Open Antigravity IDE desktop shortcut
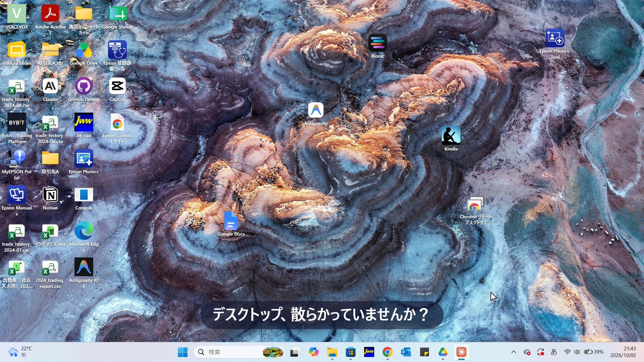644x362 pixels. point(84,273)
